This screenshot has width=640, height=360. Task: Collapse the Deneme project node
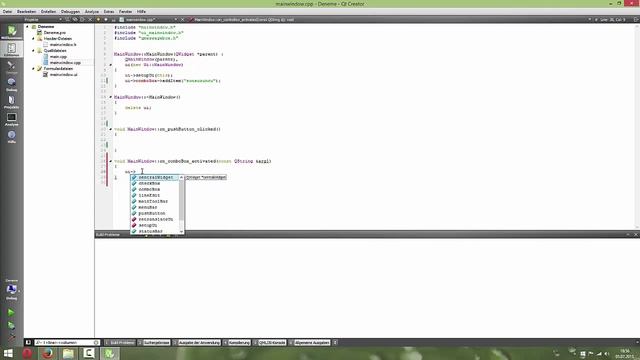(x=28, y=27)
